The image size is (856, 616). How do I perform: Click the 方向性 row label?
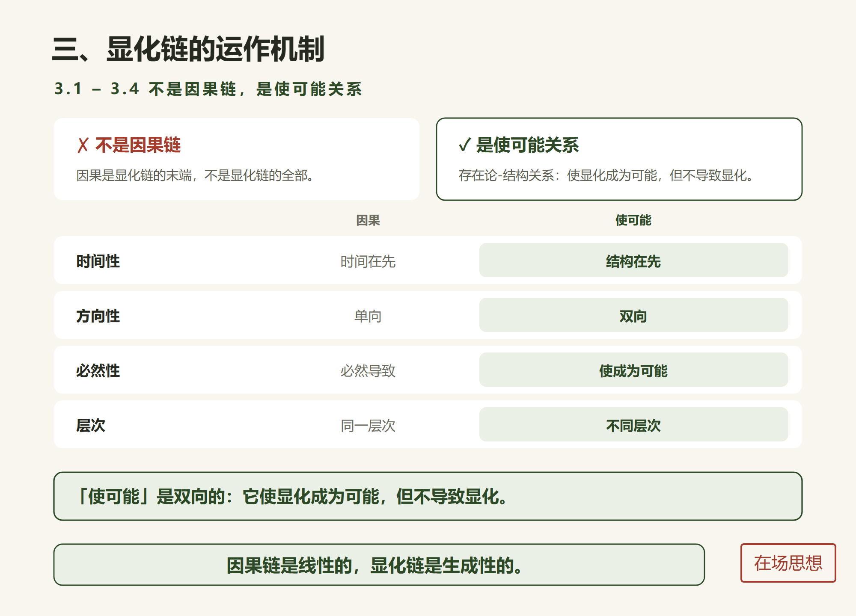pyautogui.click(x=98, y=316)
